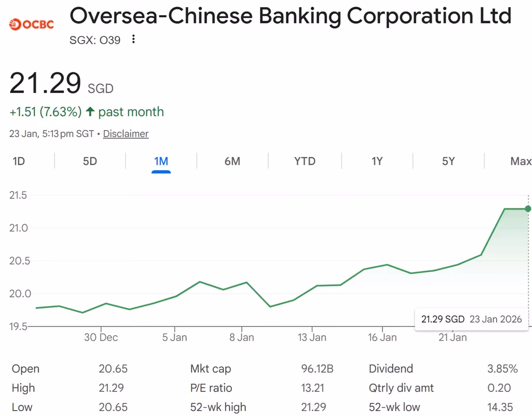Click the green up-arrow trend indicator
Screen dimensions: 532x417
[90, 112]
